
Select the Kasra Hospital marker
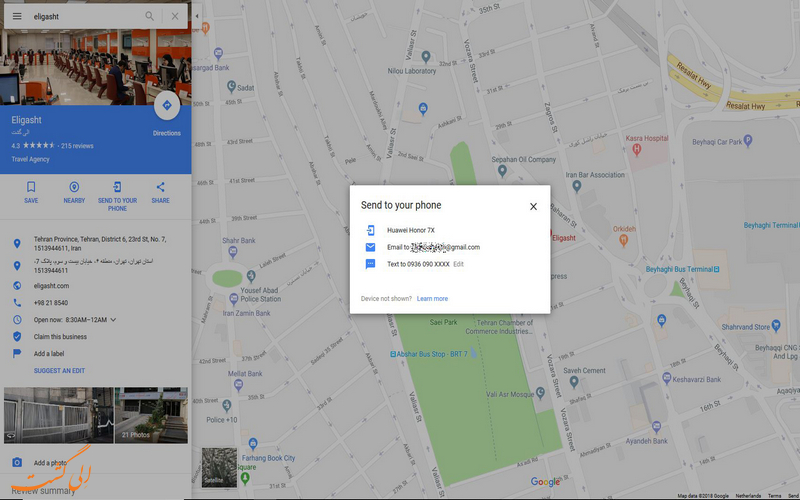click(x=636, y=149)
